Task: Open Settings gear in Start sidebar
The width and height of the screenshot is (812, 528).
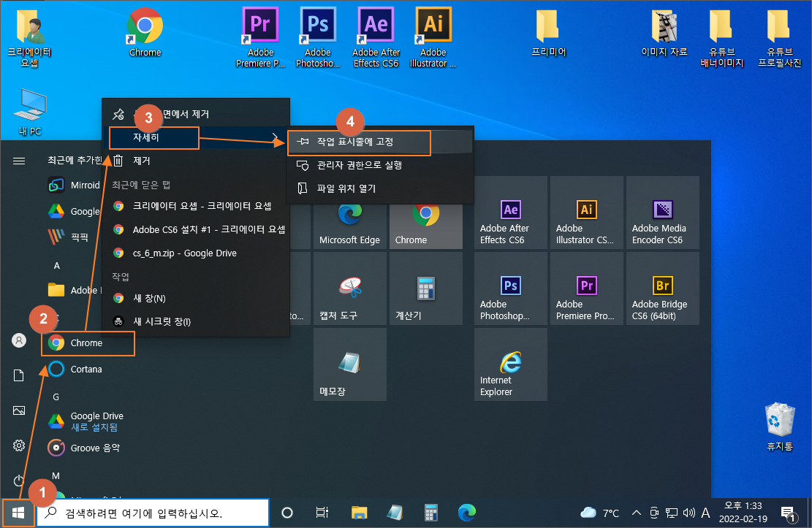Action: (19, 445)
